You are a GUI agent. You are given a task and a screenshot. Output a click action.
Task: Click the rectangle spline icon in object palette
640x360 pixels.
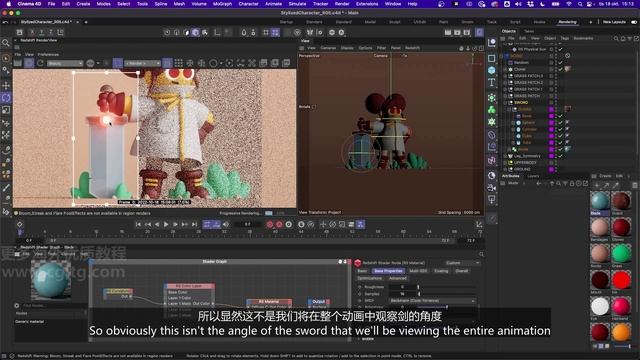tap(492, 58)
